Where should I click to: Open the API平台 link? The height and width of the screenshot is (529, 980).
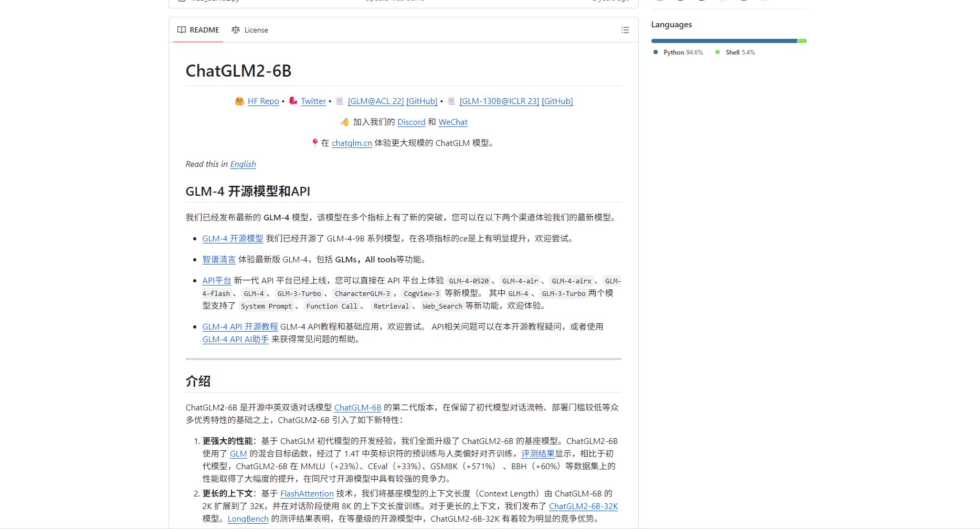[216, 281]
